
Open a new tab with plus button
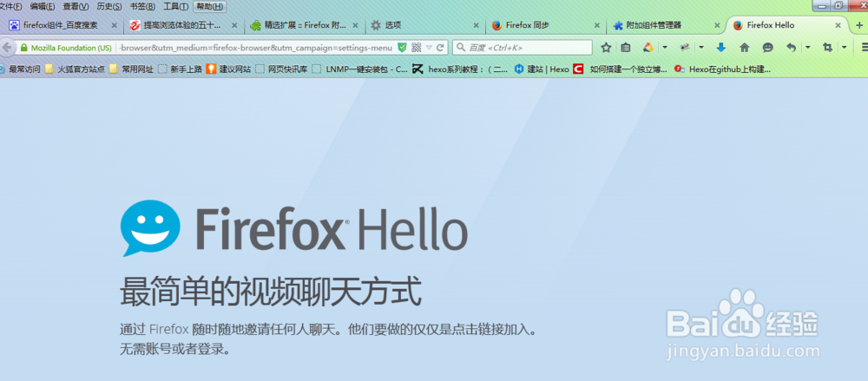tap(859, 25)
